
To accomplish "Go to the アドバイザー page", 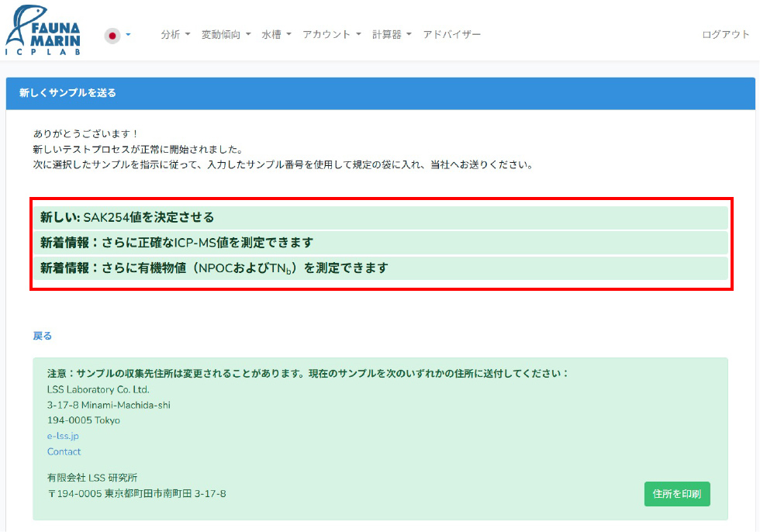I will point(452,35).
